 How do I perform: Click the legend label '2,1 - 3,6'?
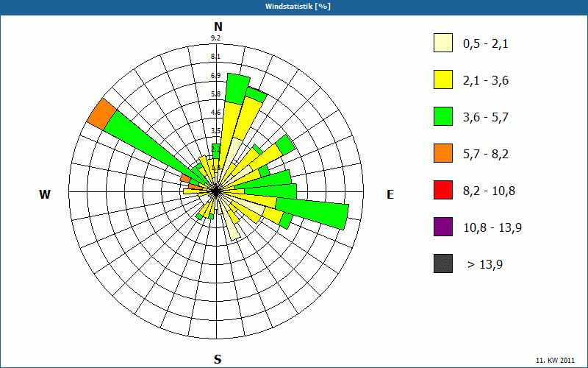click(486, 81)
